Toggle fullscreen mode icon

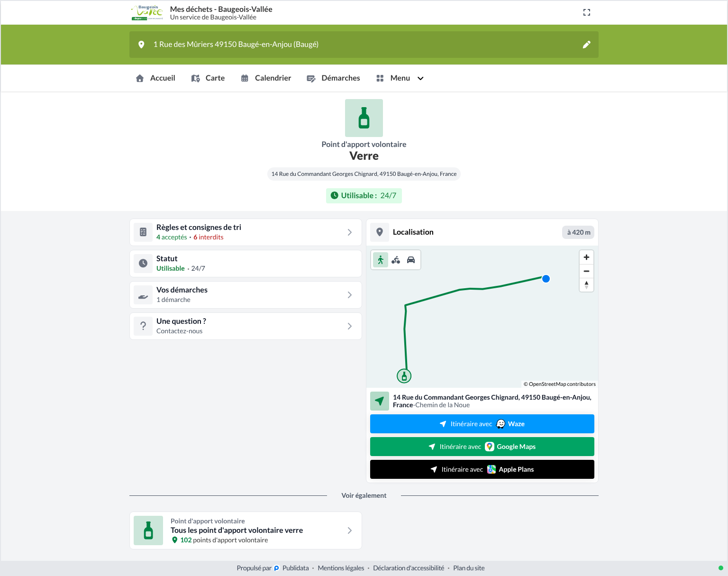587,12
